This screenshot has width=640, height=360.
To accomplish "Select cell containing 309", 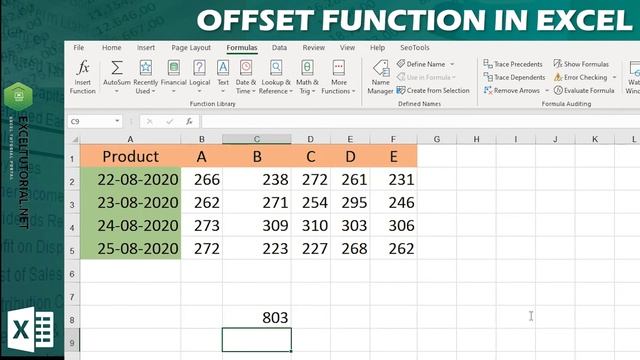I will pyautogui.click(x=257, y=225).
